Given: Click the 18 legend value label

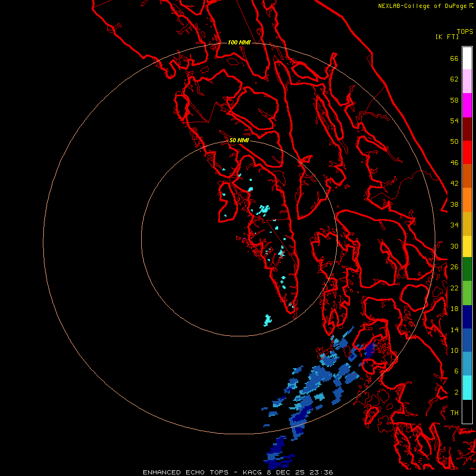Looking at the screenshot, I should pos(454,309).
